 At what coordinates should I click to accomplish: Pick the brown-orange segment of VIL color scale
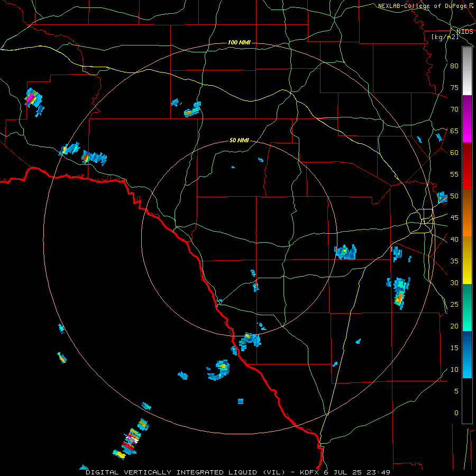pyautogui.click(x=467, y=213)
